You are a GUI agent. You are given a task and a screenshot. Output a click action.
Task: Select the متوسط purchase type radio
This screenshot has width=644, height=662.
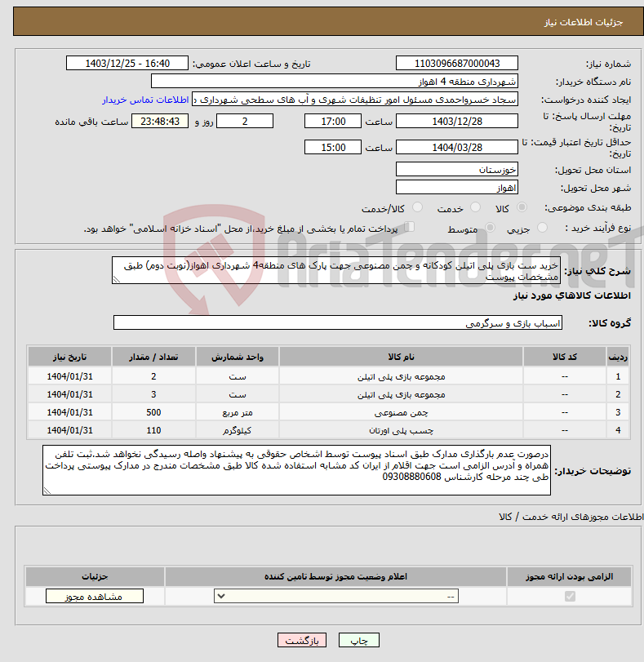pyautogui.click(x=490, y=228)
